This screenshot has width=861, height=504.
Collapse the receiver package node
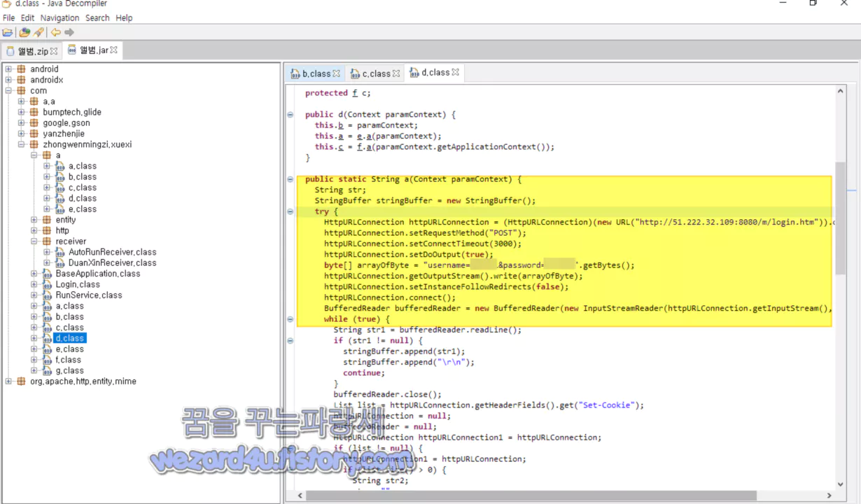(34, 241)
